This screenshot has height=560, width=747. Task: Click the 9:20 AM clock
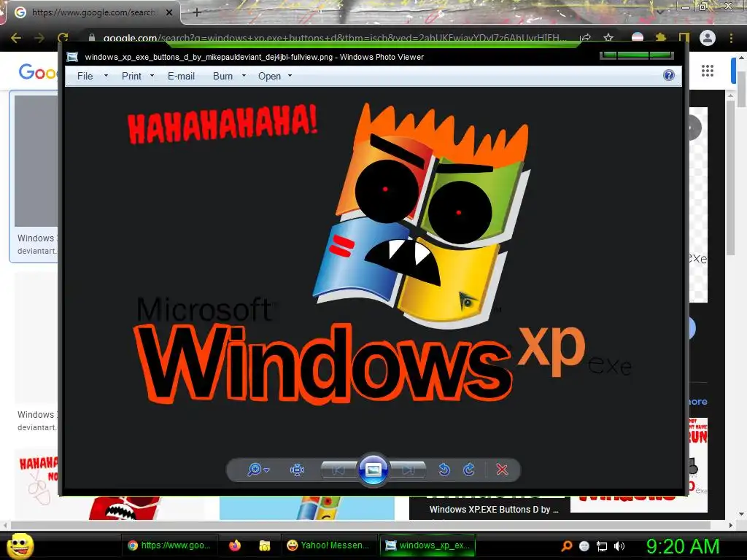click(x=683, y=546)
